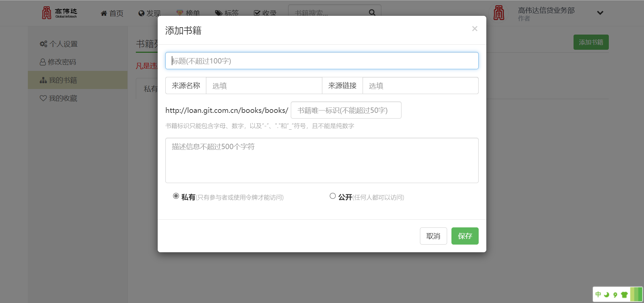Expand the user account dropdown chevron
The height and width of the screenshot is (303, 644).
coord(600,13)
